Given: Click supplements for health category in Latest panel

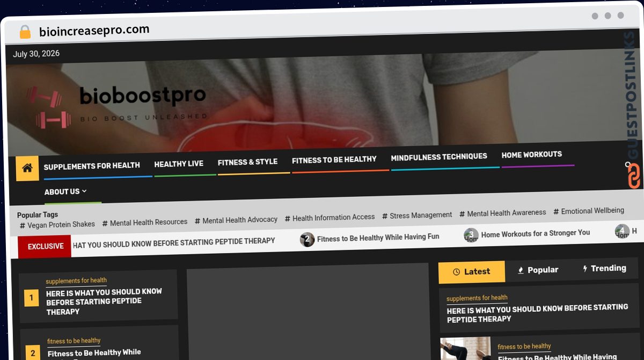Looking at the screenshot, I should pyautogui.click(x=477, y=298).
